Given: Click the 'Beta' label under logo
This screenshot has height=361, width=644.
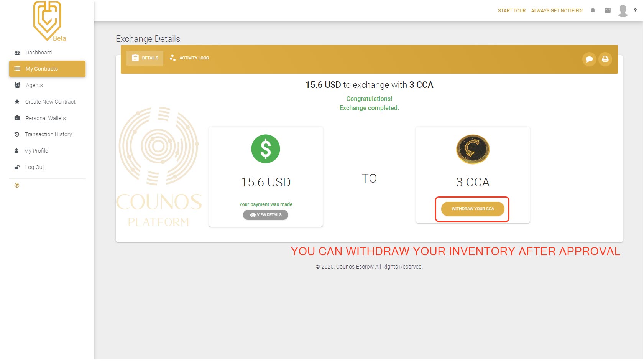Looking at the screenshot, I should (59, 38).
